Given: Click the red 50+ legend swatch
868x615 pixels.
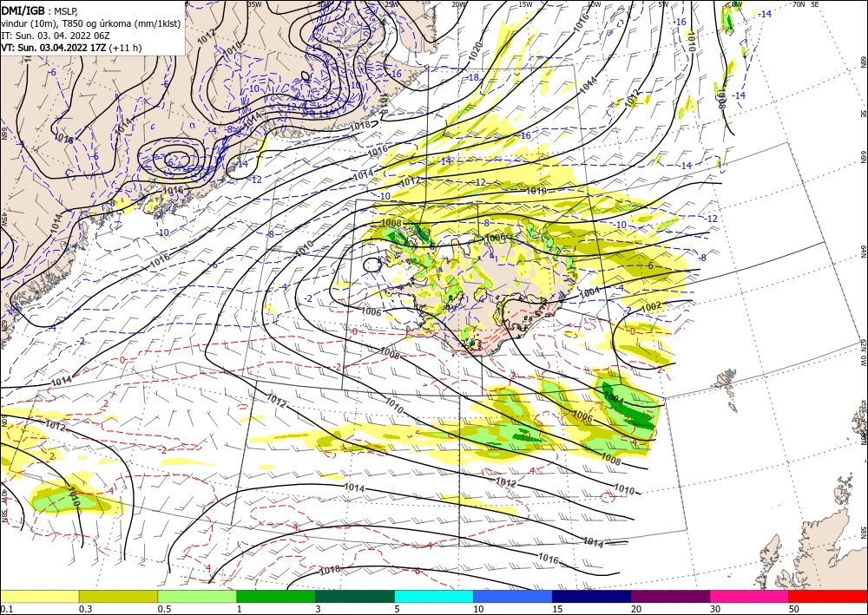Looking at the screenshot, I should click(x=828, y=596).
